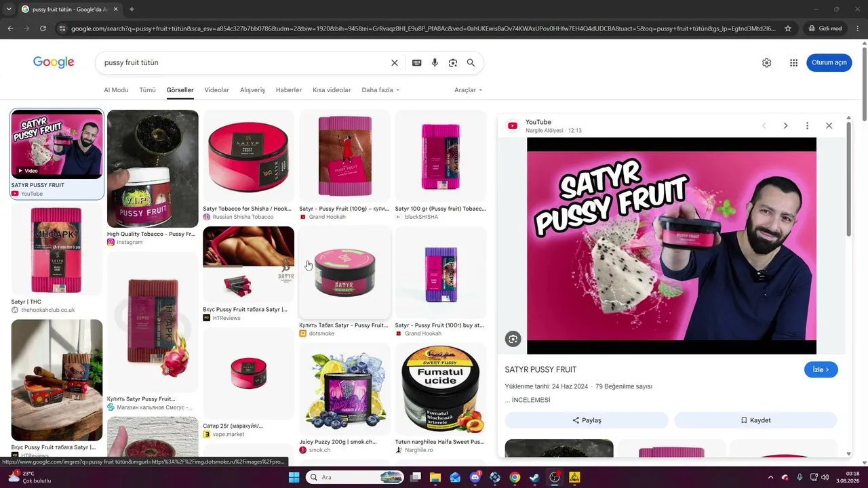
Task: Click the 'Oturum açın' sign-in button
Action: tap(829, 62)
